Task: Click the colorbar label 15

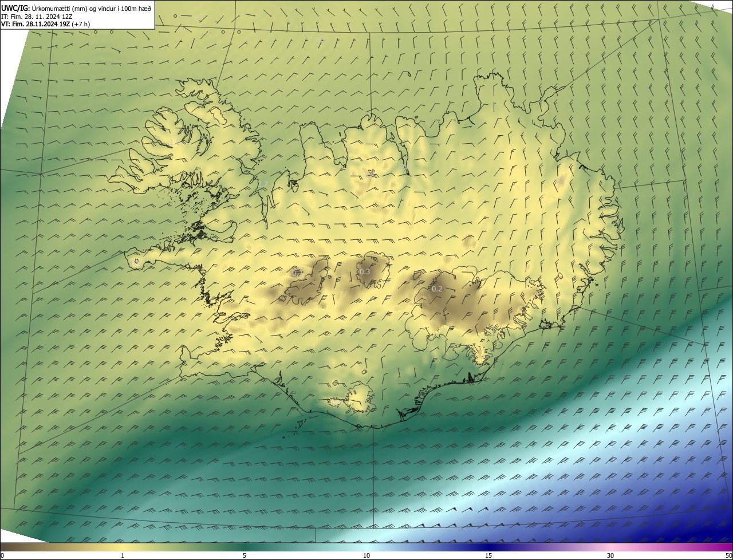Action: click(x=488, y=555)
